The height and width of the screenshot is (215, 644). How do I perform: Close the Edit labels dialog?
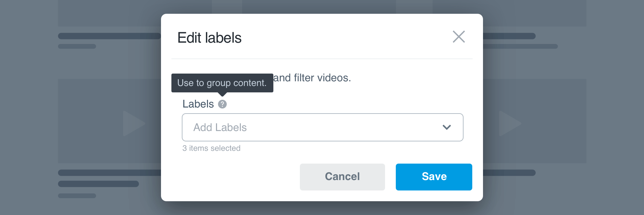pos(459,37)
